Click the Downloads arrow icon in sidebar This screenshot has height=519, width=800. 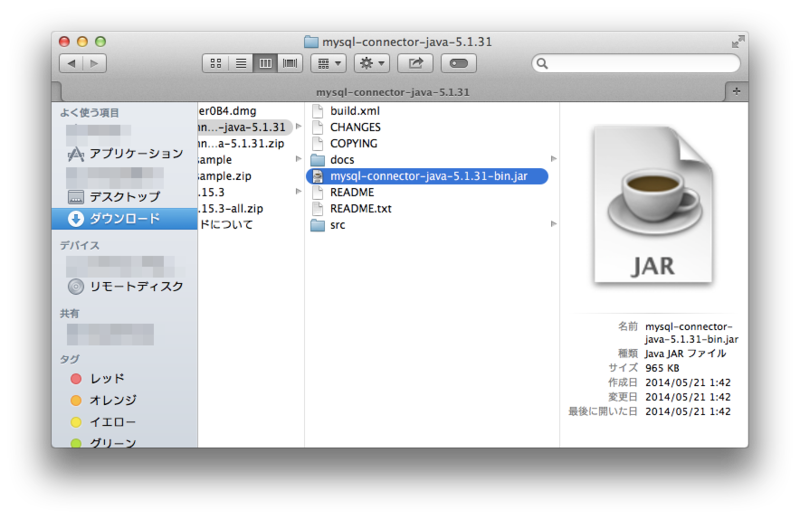pyautogui.click(x=76, y=219)
